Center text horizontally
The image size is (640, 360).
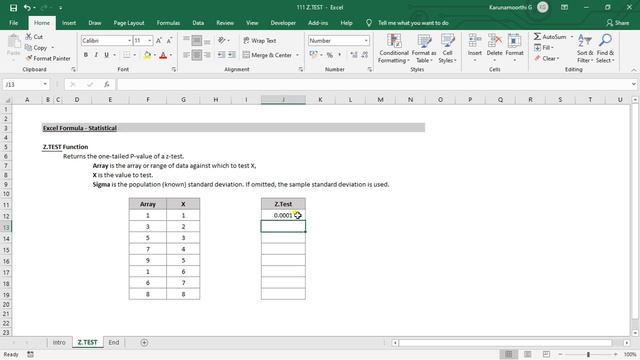coord(197,55)
